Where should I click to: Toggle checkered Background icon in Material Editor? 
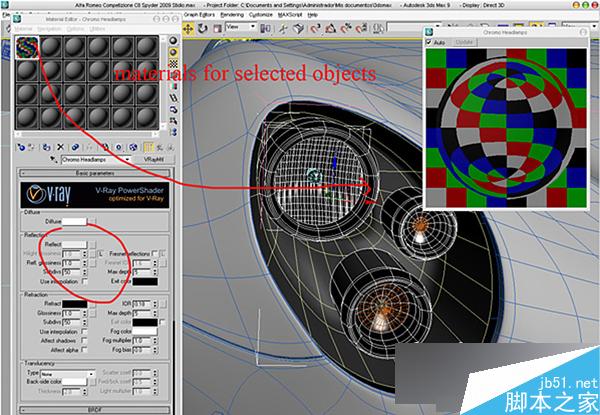pos(173,63)
